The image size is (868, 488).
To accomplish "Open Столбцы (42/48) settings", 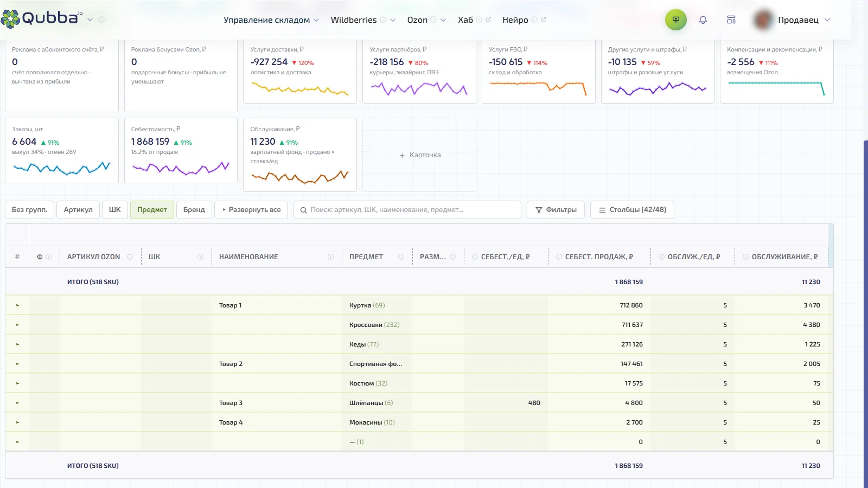I will [633, 210].
